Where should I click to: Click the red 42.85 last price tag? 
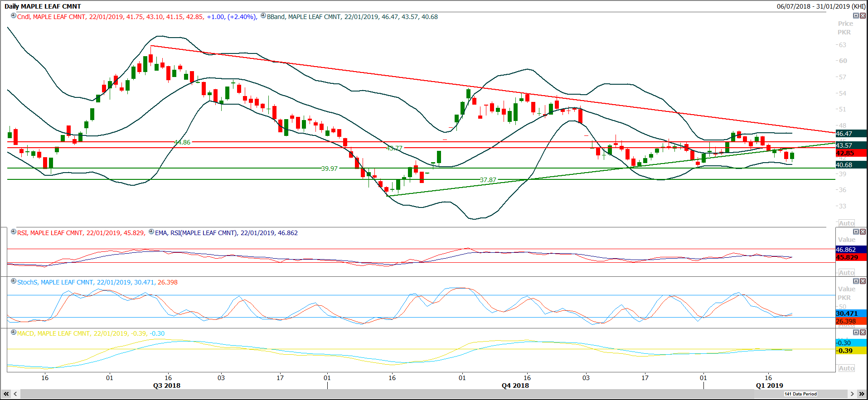[851, 153]
